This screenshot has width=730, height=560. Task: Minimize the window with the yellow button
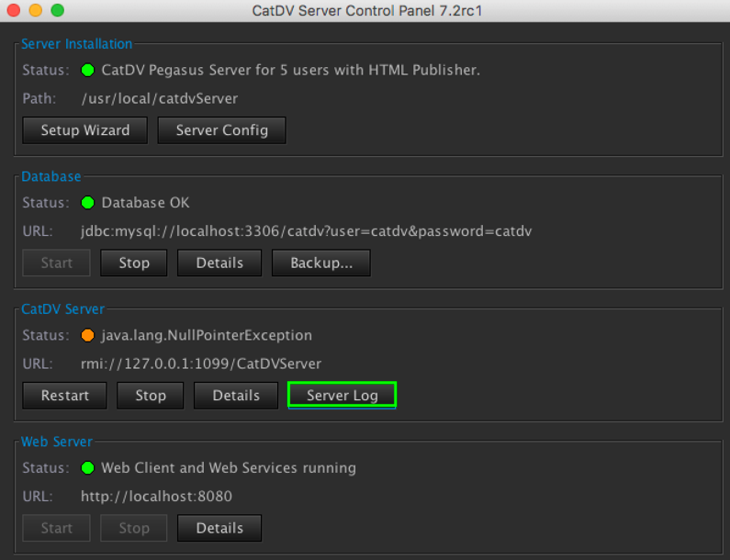coord(36,10)
